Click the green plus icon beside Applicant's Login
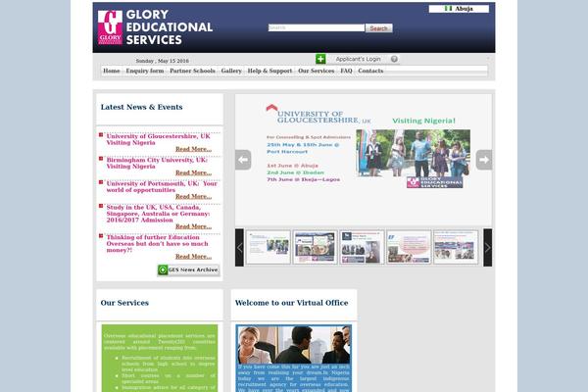Viewport: 588px width, 392px height. click(320, 59)
